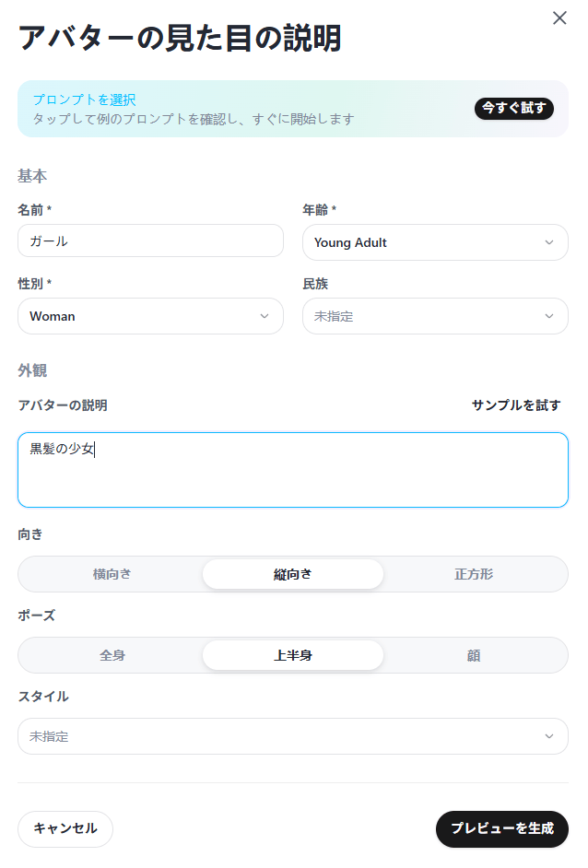Click the chevron arrow in 民族 dropdown
The height and width of the screenshot is (868, 588).
(549, 316)
